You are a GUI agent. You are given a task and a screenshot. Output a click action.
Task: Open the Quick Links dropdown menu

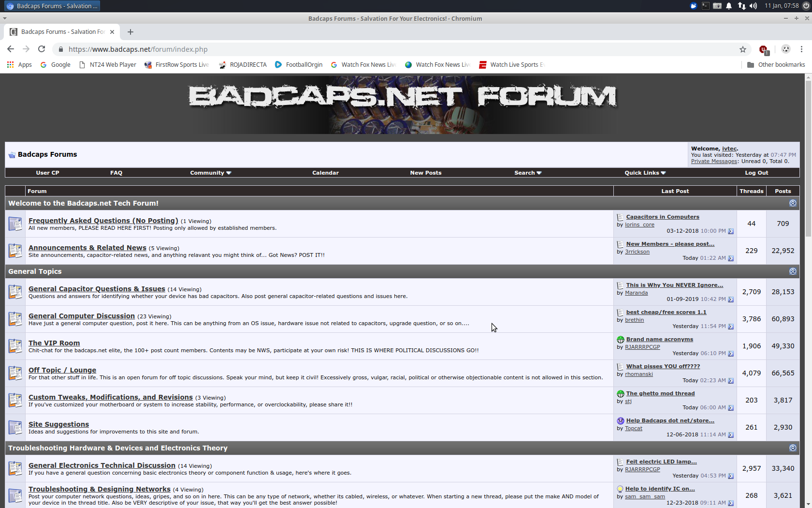645,173
